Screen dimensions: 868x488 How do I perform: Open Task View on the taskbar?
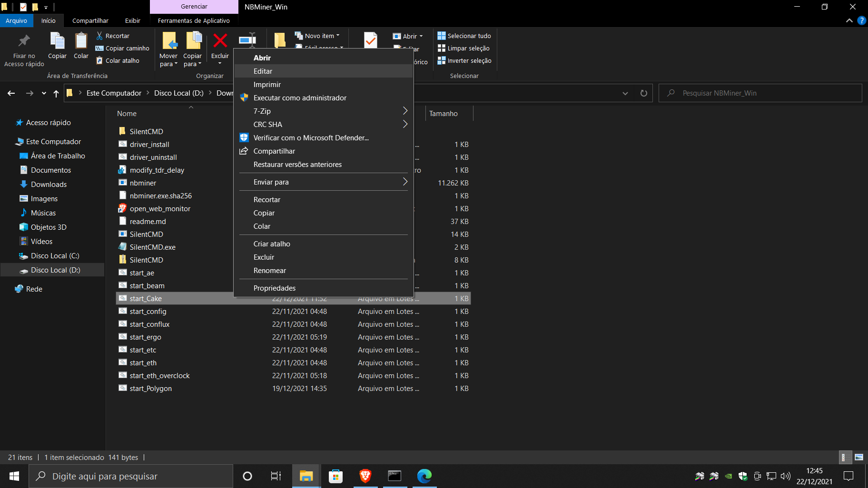pyautogui.click(x=276, y=476)
